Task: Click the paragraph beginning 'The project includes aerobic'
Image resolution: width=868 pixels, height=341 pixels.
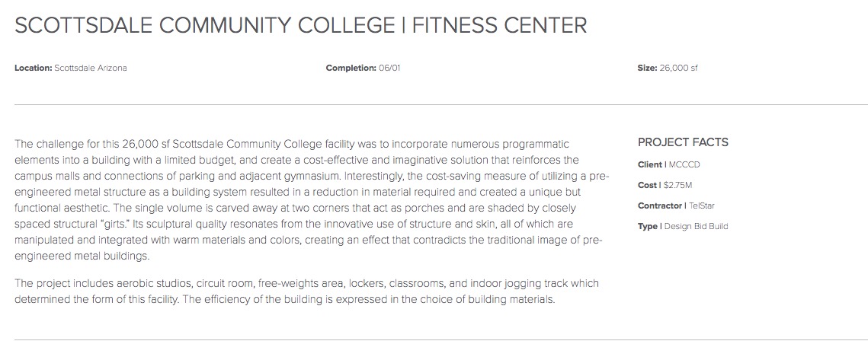Action: (x=306, y=292)
